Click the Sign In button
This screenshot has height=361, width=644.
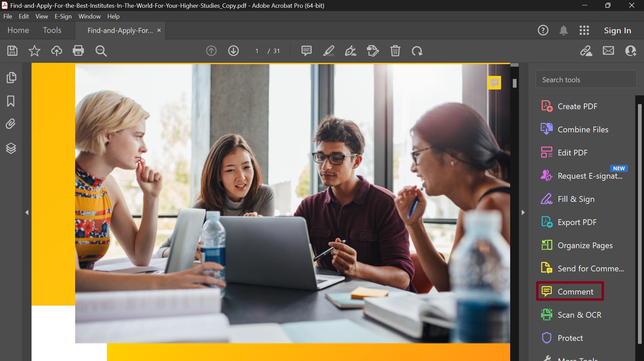618,30
